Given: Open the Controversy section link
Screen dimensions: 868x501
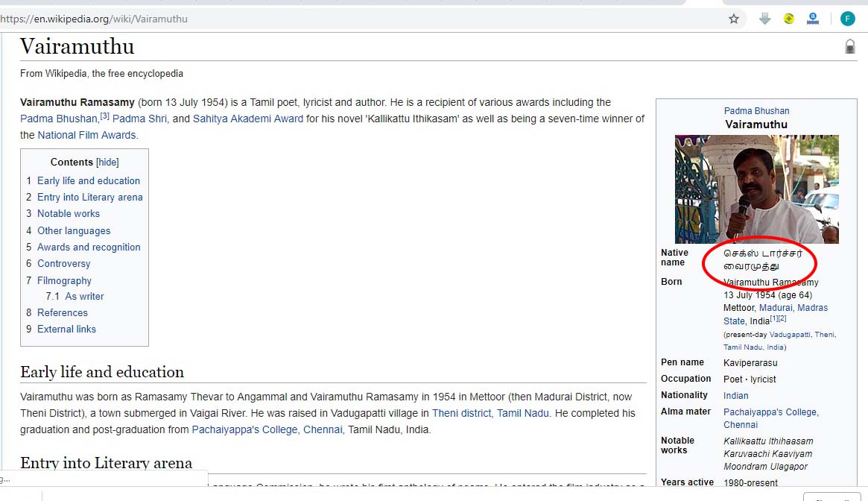Looking at the screenshot, I should (63, 264).
